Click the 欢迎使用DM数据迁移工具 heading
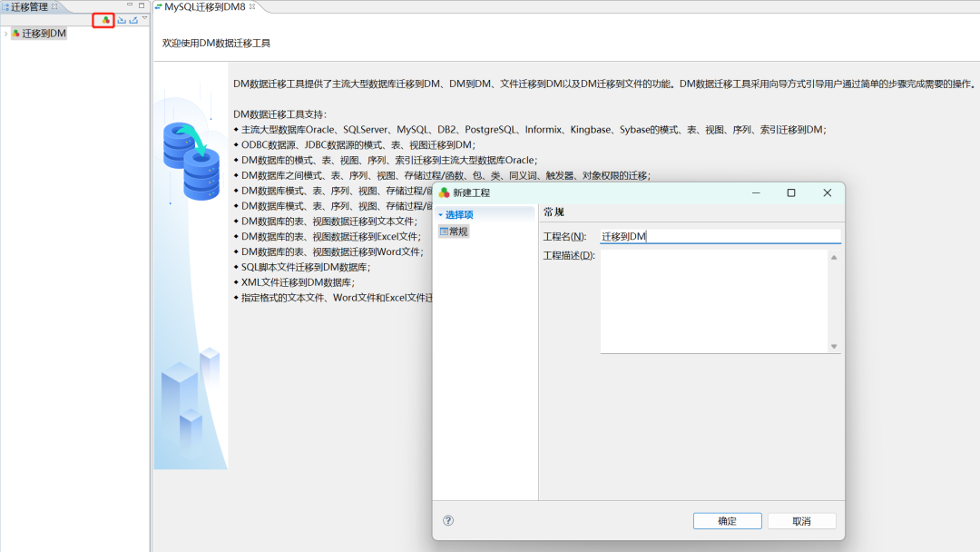This screenshot has width=980, height=552. pyautogui.click(x=216, y=44)
